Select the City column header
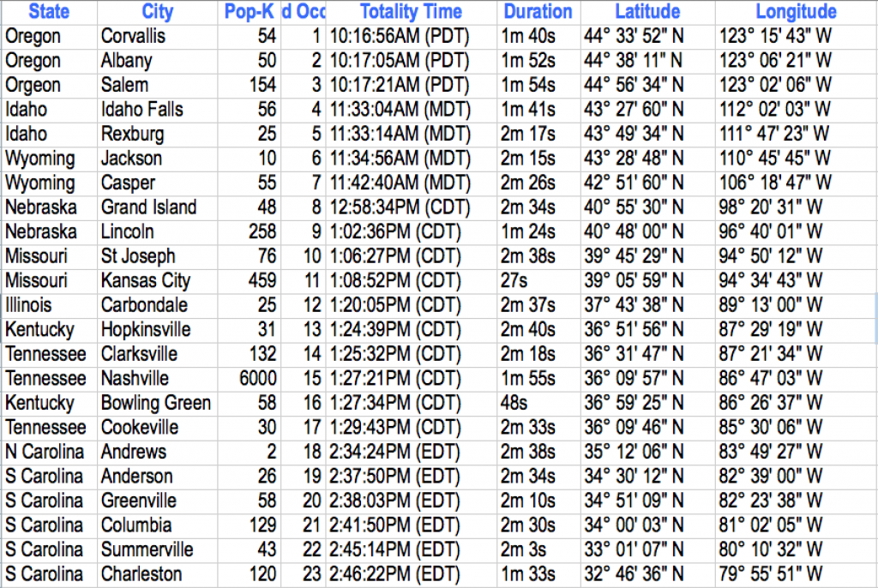 157,12
